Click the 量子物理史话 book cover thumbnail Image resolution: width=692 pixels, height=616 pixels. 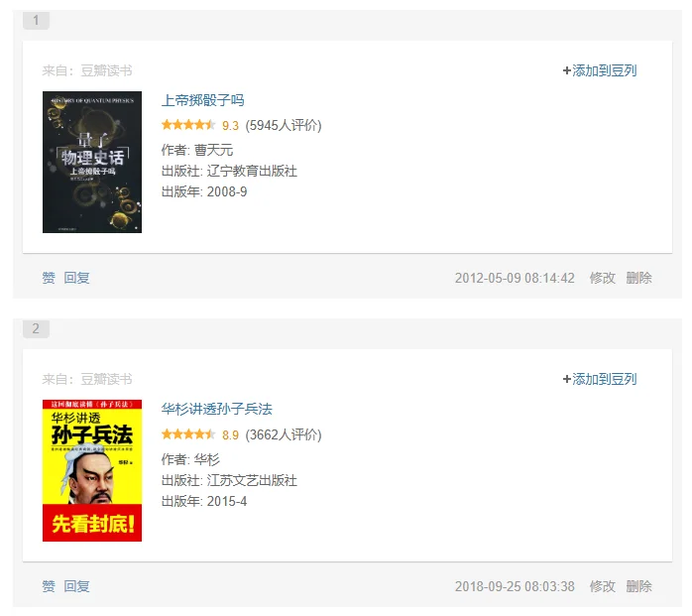tap(92, 162)
